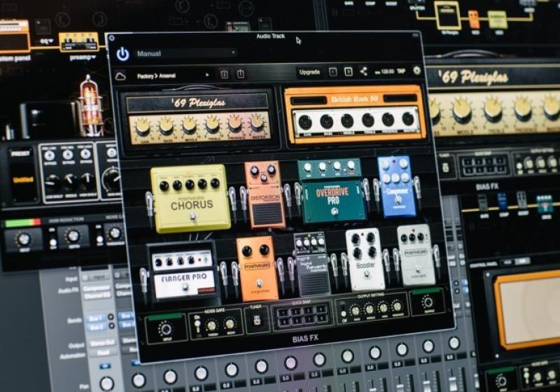This screenshot has width=560, height=392.
Task: Click the TAP tempo button
Action: [401, 71]
